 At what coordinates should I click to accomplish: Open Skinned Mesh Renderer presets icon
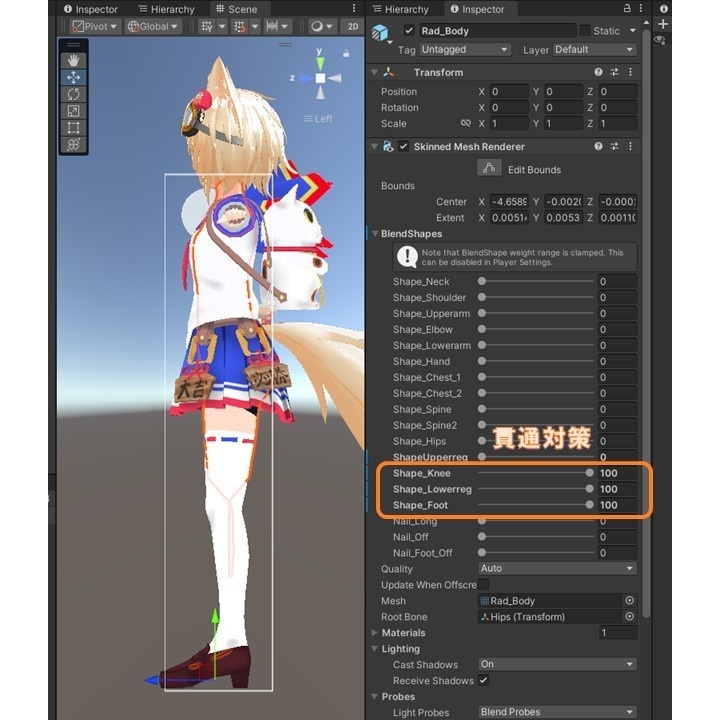[614, 146]
